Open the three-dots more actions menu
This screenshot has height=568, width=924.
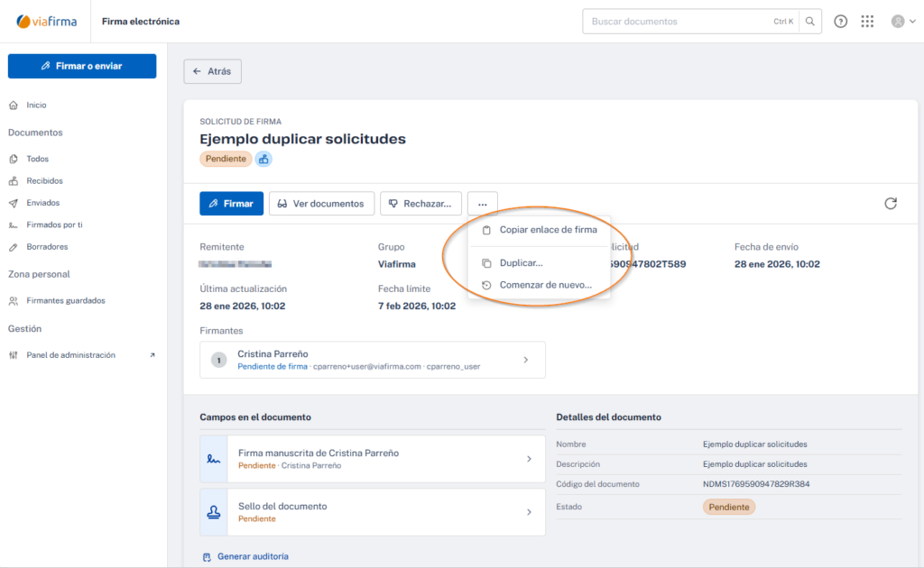(483, 204)
